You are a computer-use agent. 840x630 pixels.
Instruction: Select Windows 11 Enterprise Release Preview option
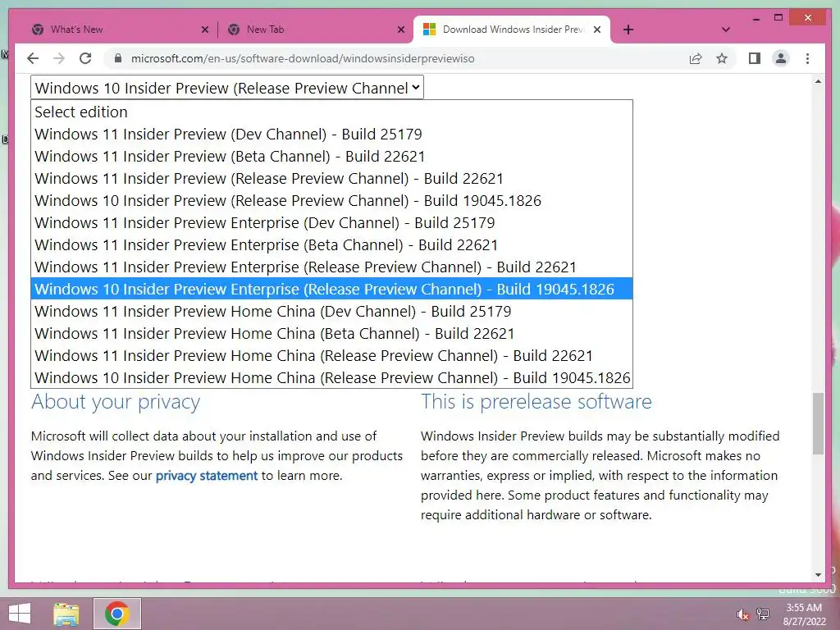click(x=331, y=267)
